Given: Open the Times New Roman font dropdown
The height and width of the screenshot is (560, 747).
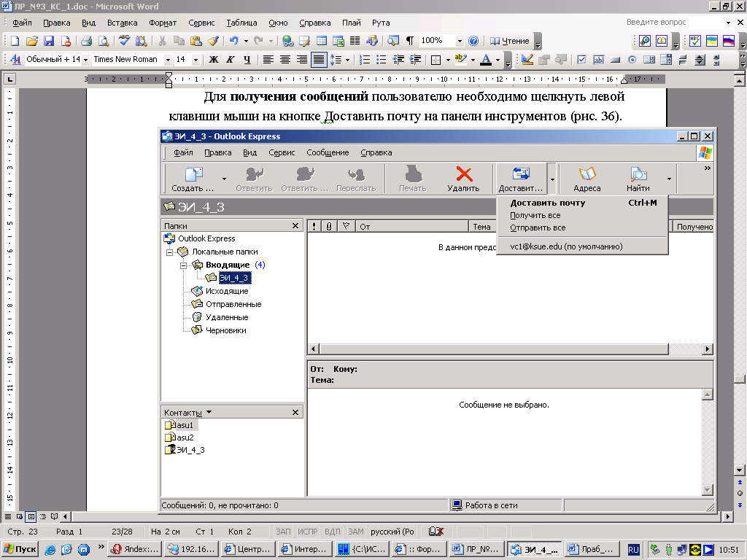Looking at the screenshot, I should (168, 60).
